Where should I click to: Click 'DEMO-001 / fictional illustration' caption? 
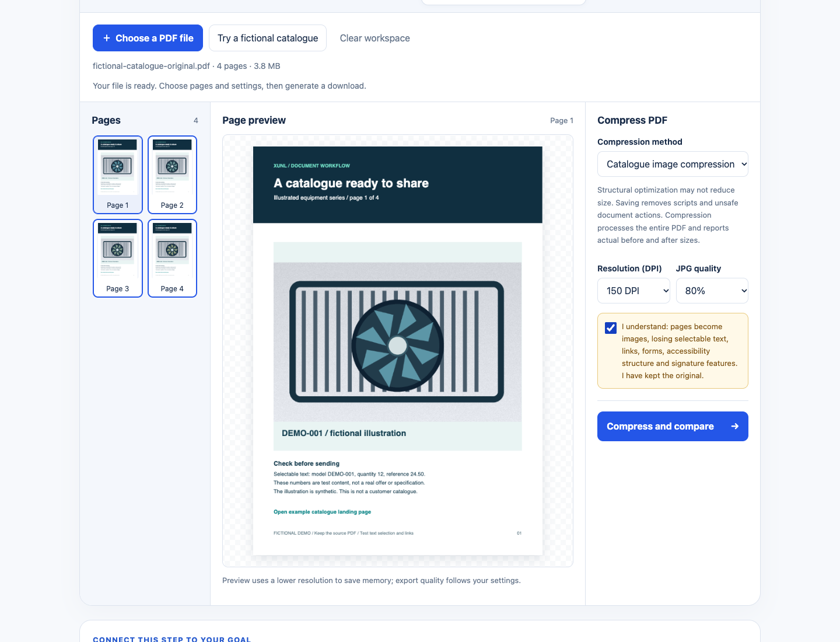pos(344,433)
